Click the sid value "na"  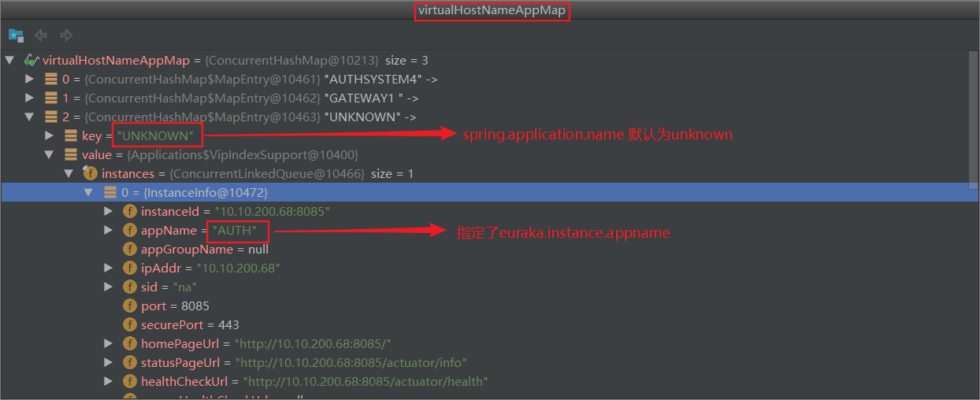click(x=184, y=287)
